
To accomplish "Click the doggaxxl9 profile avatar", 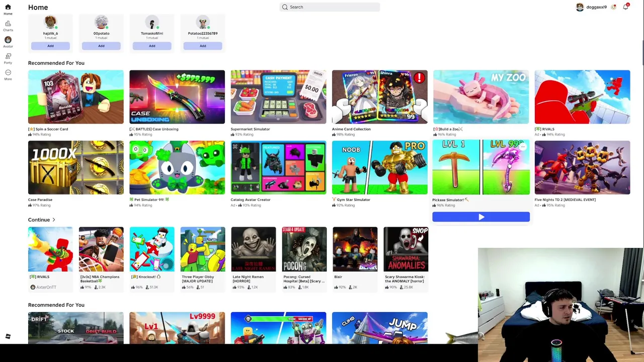I will point(580,7).
